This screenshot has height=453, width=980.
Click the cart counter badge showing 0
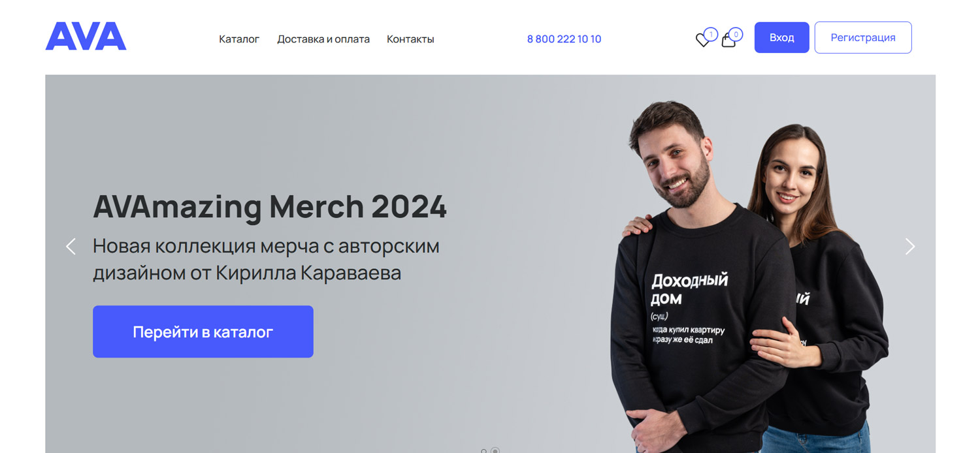736,34
